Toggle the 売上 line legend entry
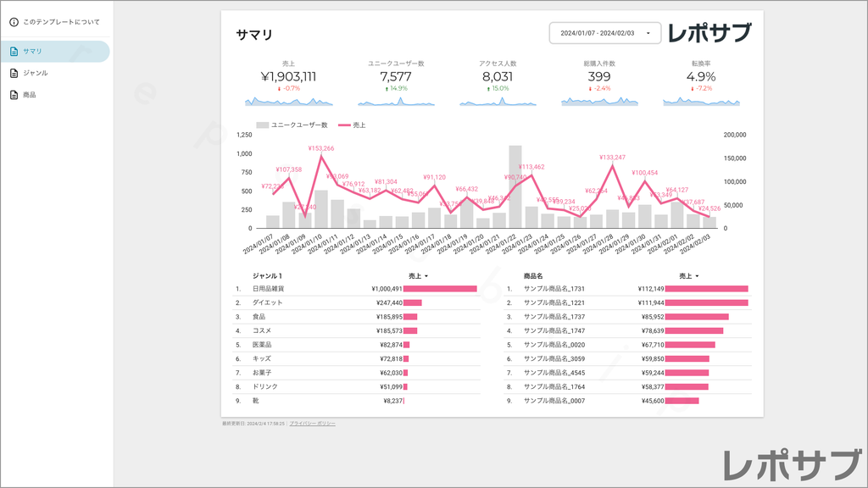This screenshot has height=488, width=868. [353, 125]
